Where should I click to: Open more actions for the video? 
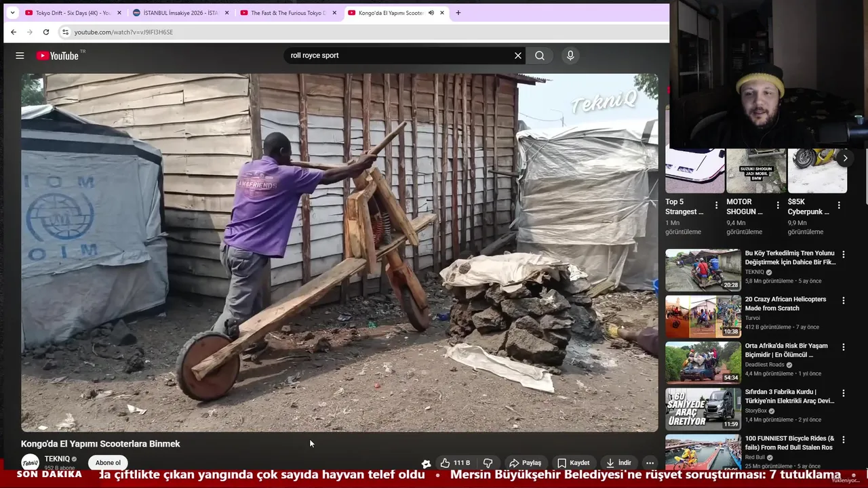(x=650, y=463)
